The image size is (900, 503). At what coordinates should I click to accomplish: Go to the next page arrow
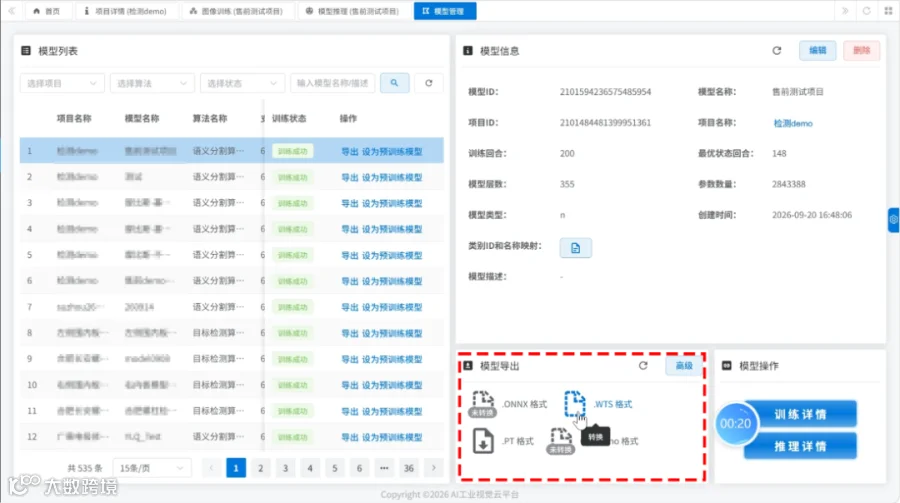pyautogui.click(x=434, y=468)
